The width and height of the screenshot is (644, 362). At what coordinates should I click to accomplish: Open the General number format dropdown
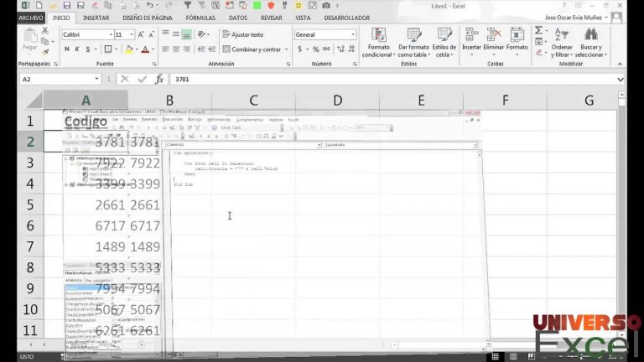click(352, 34)
